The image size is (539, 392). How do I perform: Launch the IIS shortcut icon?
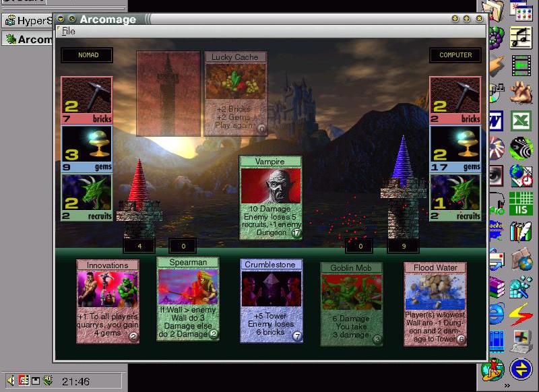[x=520, y=203]
